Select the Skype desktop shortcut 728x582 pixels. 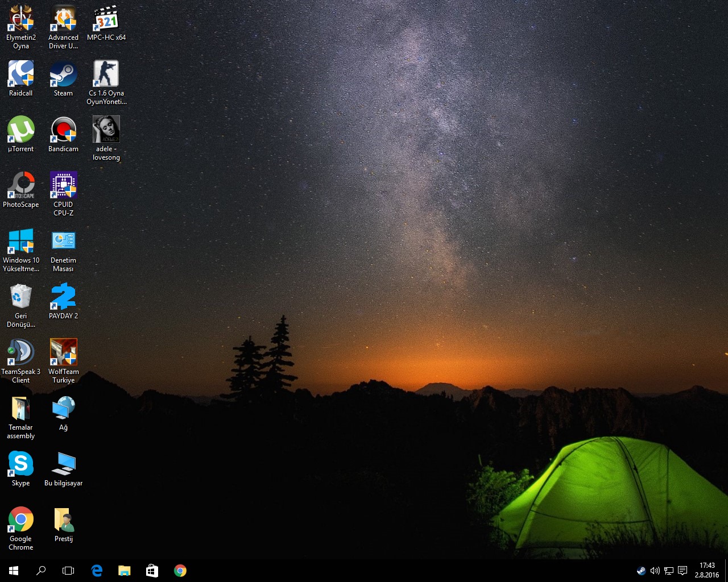[x=21, y=468]
